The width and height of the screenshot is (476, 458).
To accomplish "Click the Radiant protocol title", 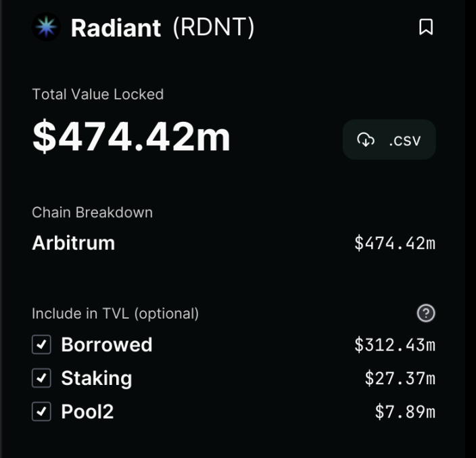I will point(116,28).
